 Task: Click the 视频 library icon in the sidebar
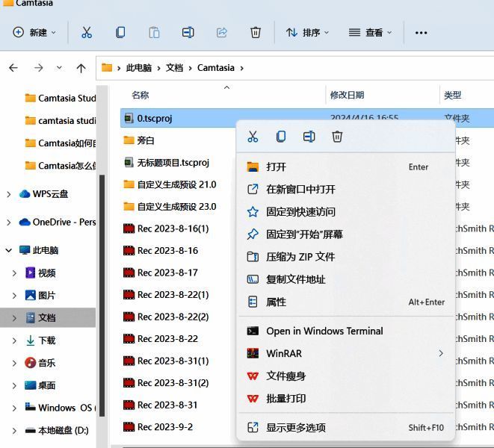coord(30,273)
